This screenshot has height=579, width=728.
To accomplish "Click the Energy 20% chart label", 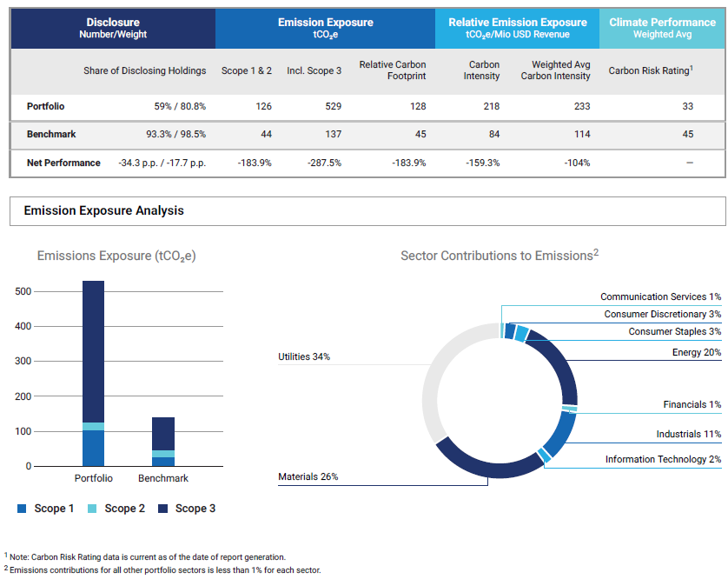I will pyautogui.click(x=696, y=352).
